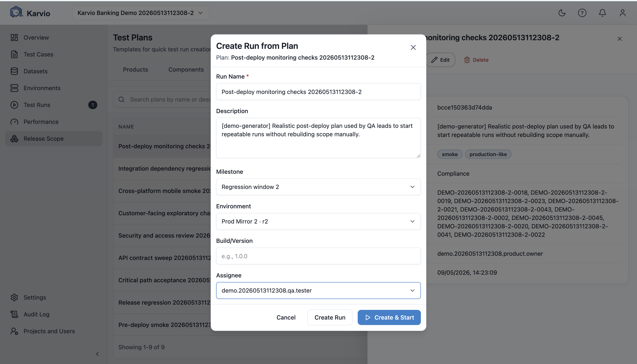Click the Release Scope icon
This screenshot has height=364, width=637.
[14, 138]
